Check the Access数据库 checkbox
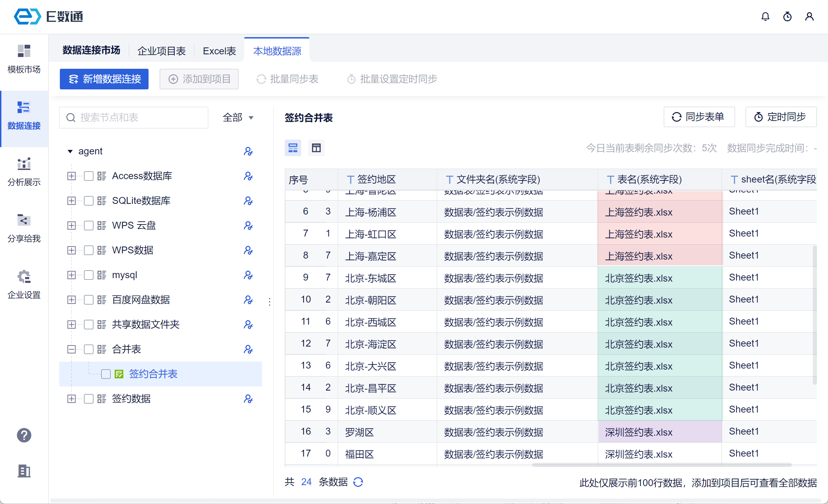The image size is (828, 504). (89, 176)
